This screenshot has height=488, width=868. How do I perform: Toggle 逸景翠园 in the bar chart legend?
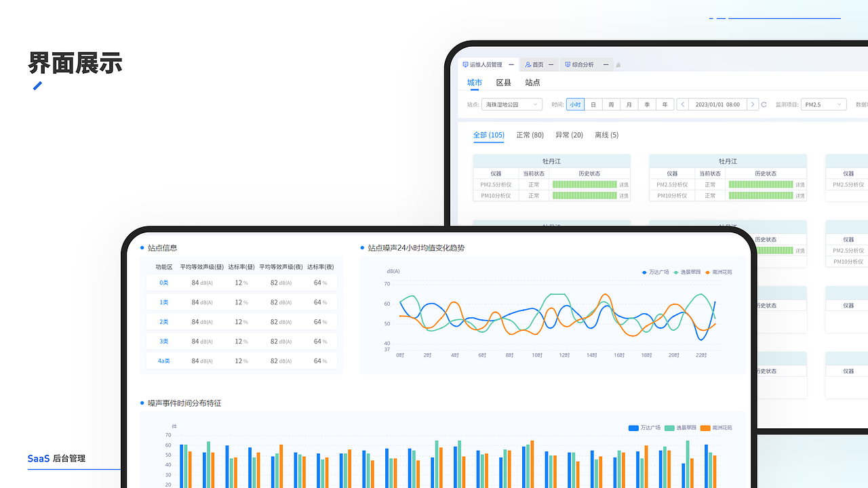coord(681,428)
